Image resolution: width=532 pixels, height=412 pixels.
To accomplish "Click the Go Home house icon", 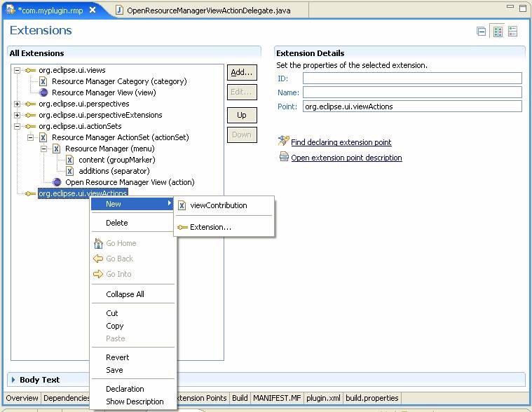I will (98, 243).
